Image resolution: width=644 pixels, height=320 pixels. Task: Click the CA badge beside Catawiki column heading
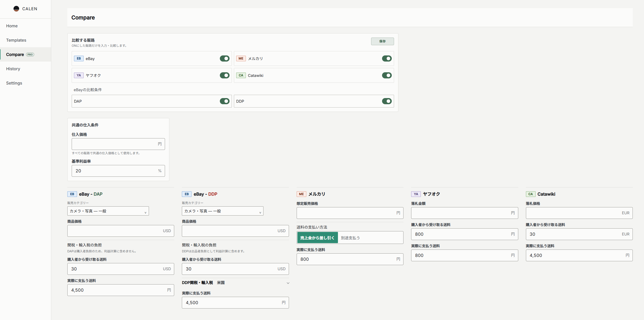pos(531,194)
